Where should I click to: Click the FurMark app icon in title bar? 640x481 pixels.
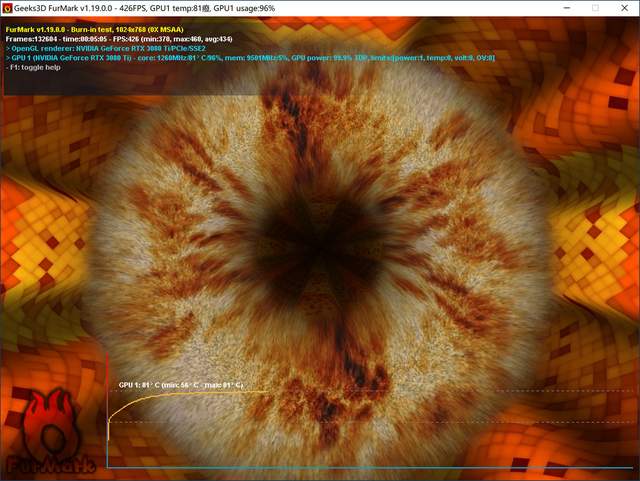pos(7,8)
